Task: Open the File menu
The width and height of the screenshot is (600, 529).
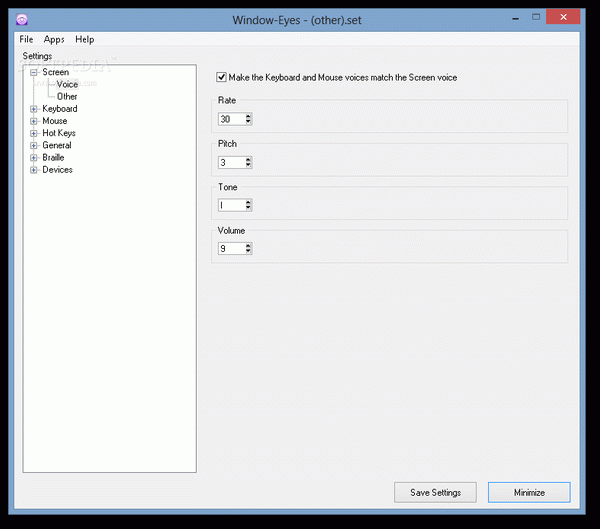Action: (26, 39)
